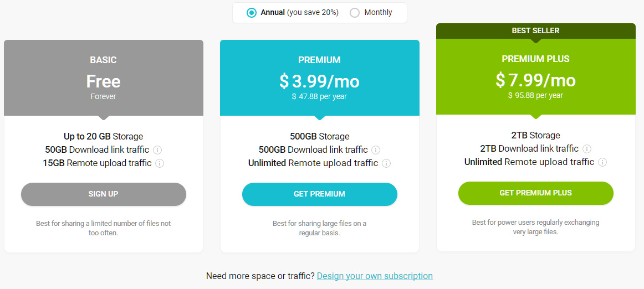The image size is (644, 289).
Task: Open info icon beside Basic 15GB remote upload
Action: click(160, 163)
